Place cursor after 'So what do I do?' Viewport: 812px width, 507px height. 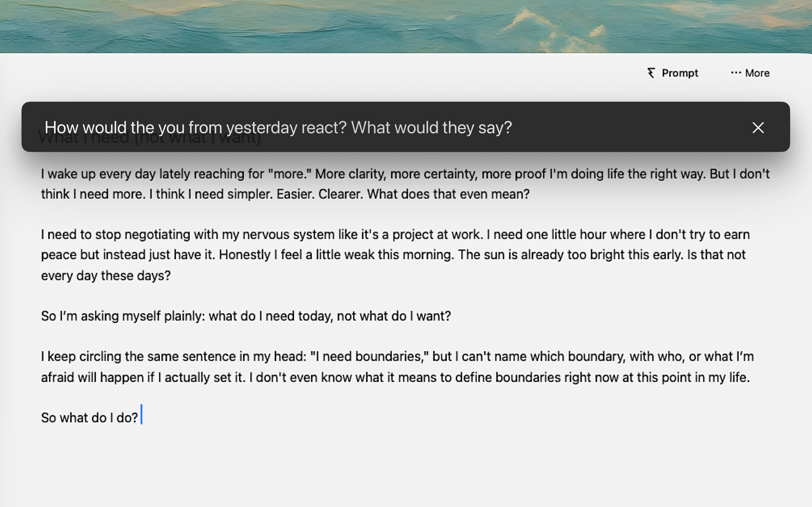(x=142, y=417)
